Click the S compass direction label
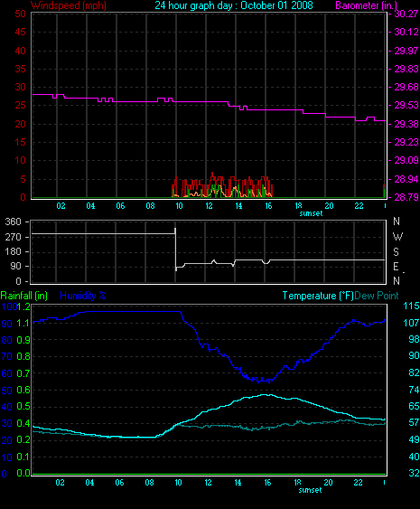This screenshot has width=420, height=509. coord(396,252)
